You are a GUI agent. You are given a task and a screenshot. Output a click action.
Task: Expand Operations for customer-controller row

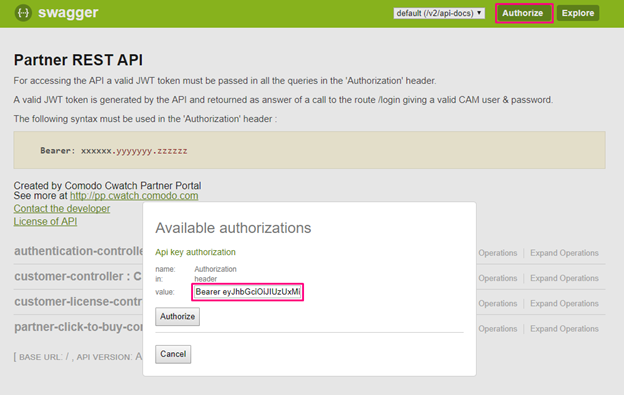[x=564, y=278]
